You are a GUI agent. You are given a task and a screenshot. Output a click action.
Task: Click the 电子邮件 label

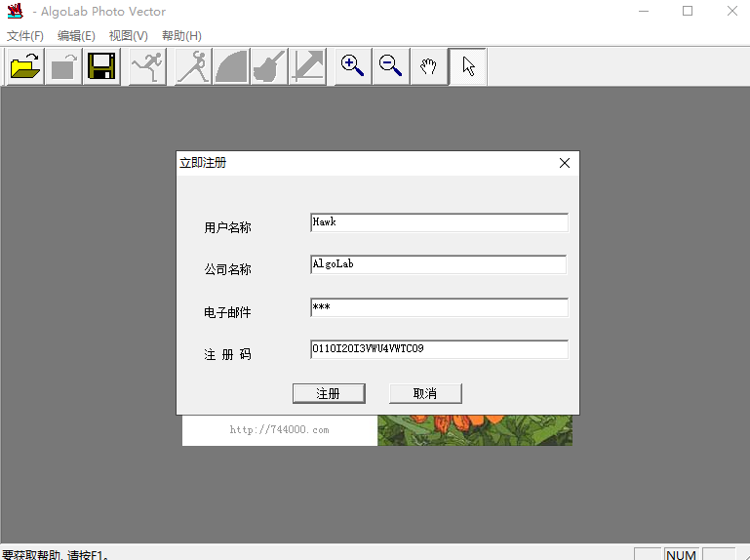click(x=227, y=312)
